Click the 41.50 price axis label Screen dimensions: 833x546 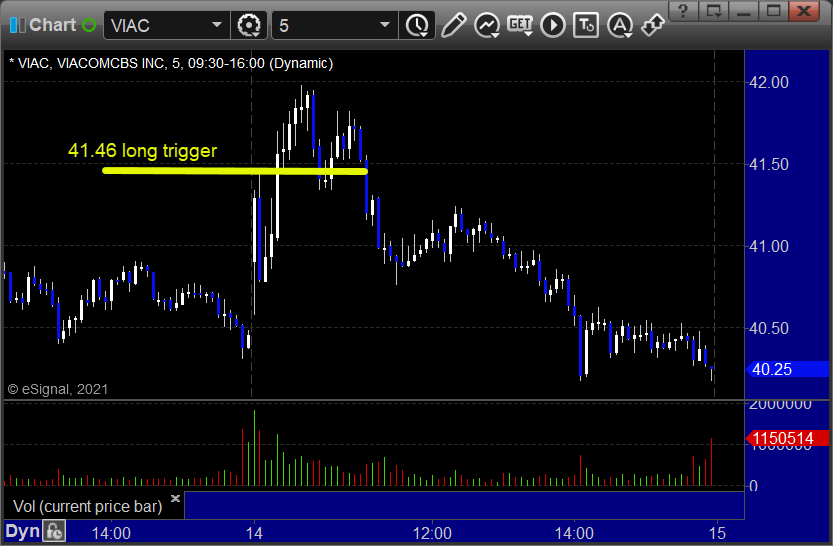[x=769, y=165]
